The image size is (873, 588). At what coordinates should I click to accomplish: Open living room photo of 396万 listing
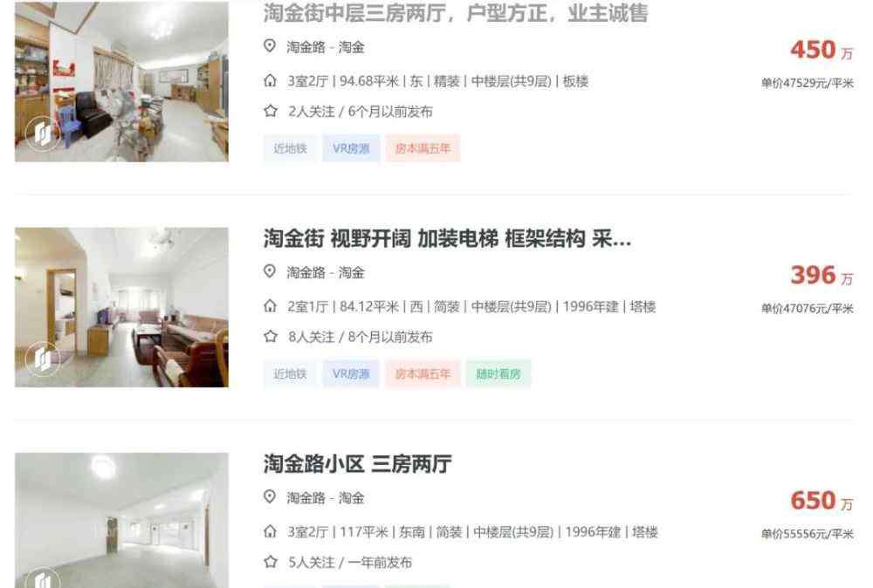(121, 307)
